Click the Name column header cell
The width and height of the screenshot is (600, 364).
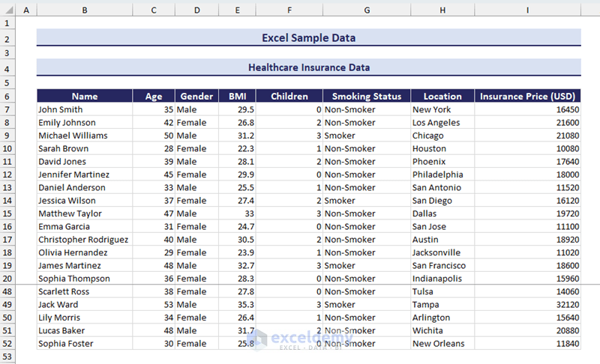pos(85,96)
